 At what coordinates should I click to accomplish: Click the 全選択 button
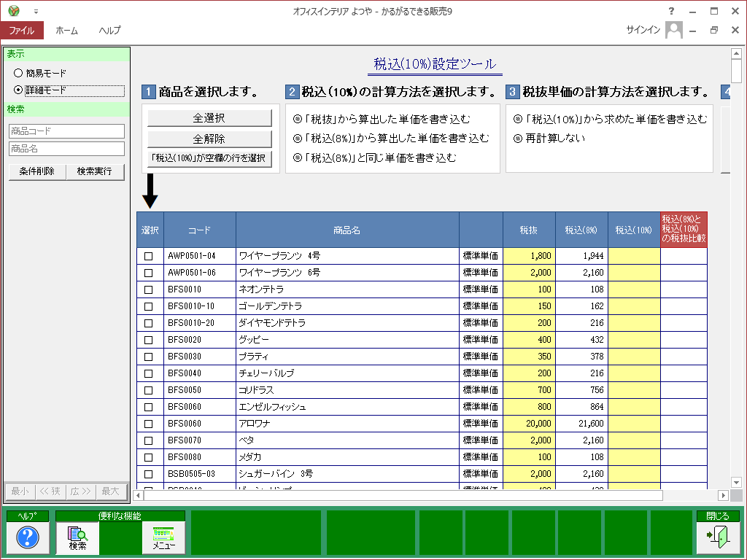pos(209,117)
